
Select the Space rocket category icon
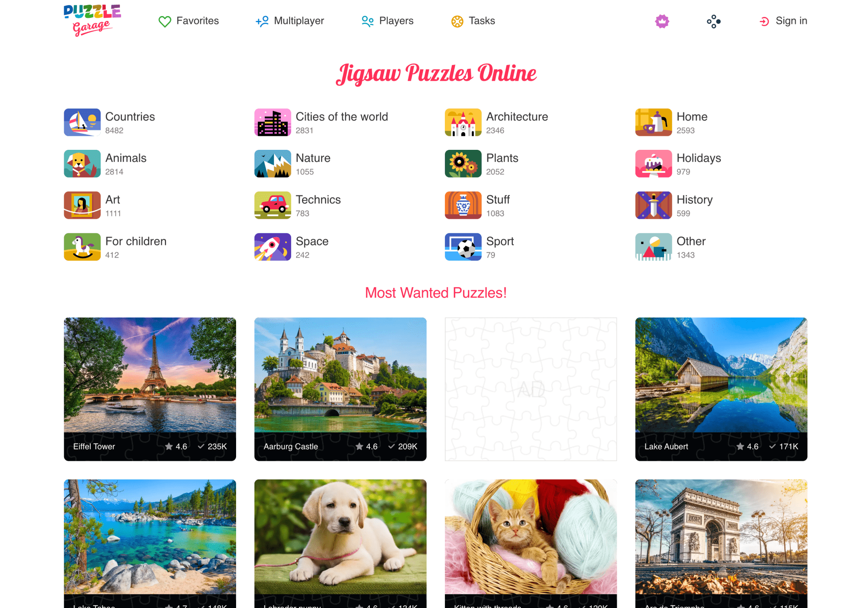(273, 247)
